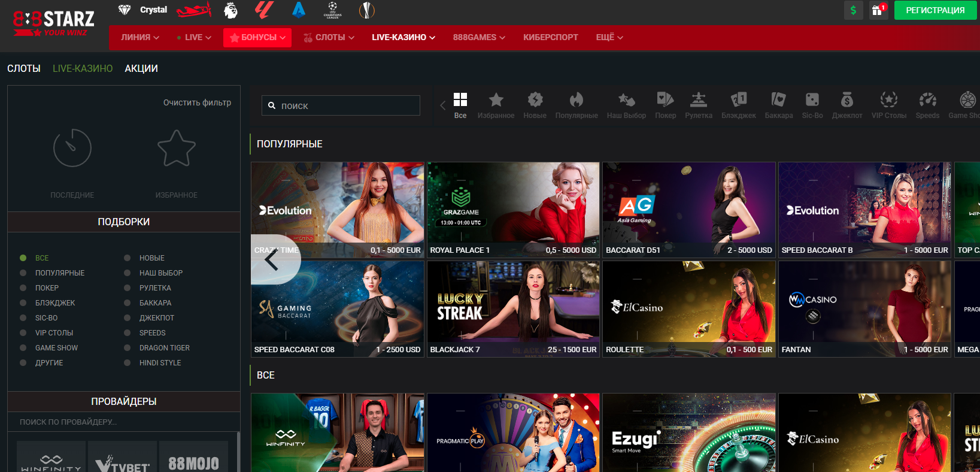Open the gift box bonuses icon
Image resolution: width=980 pixels, height=472 pixels.
coord(878,10)
